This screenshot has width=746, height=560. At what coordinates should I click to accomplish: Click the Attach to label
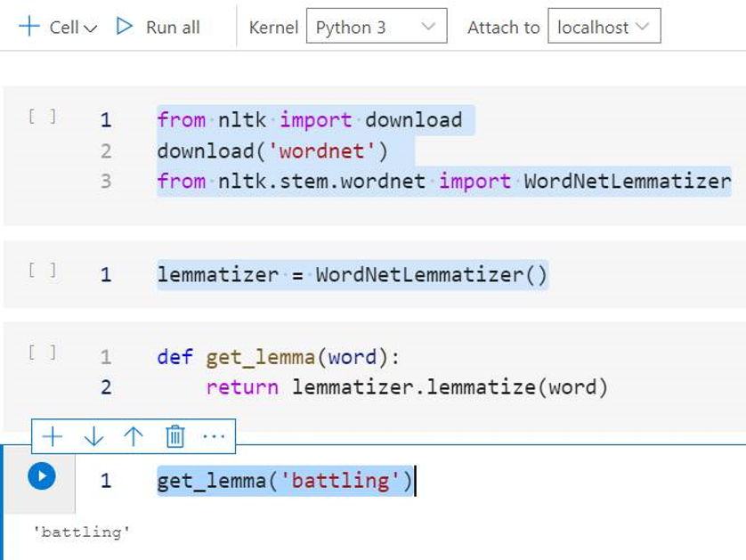[503, 27]
